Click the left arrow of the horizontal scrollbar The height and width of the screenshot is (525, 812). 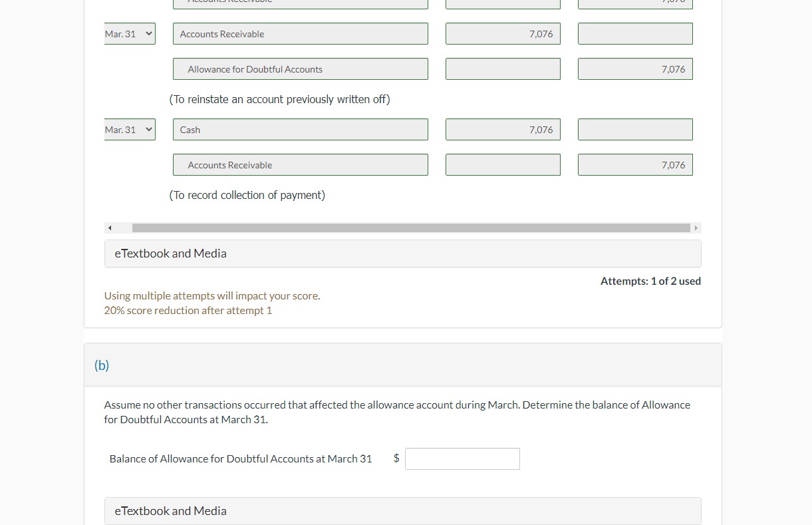(110, 228)
